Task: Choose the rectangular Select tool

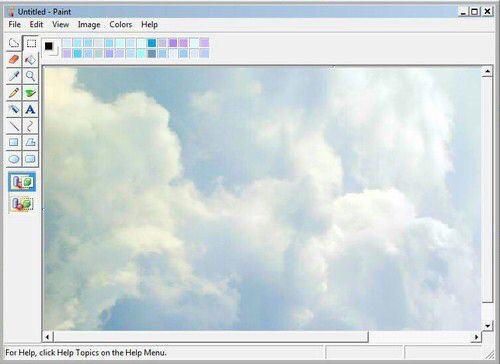Action: 31,43
